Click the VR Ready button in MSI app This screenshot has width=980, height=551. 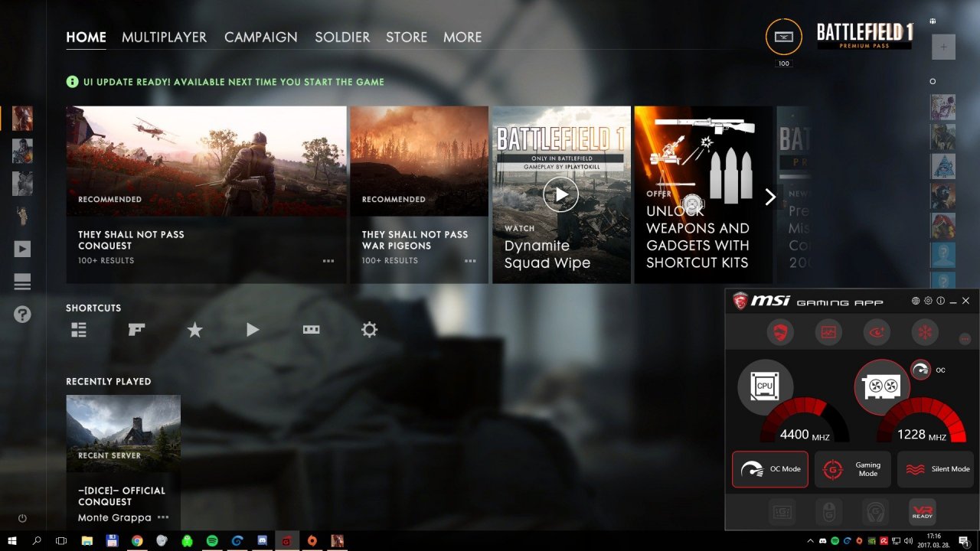point(923,511)
